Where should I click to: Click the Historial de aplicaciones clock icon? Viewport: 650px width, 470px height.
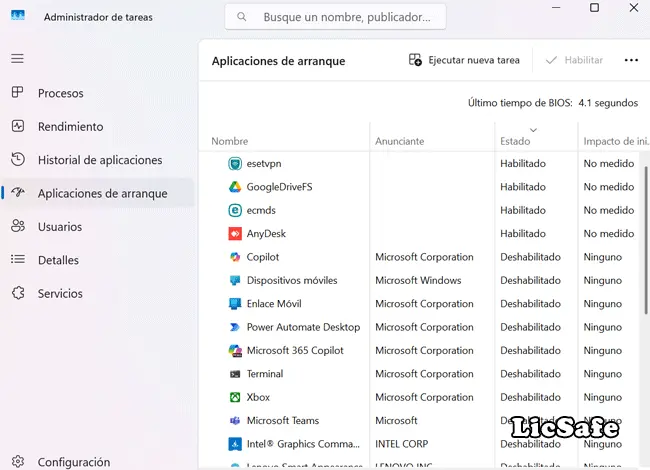click(x=18, y=159)
